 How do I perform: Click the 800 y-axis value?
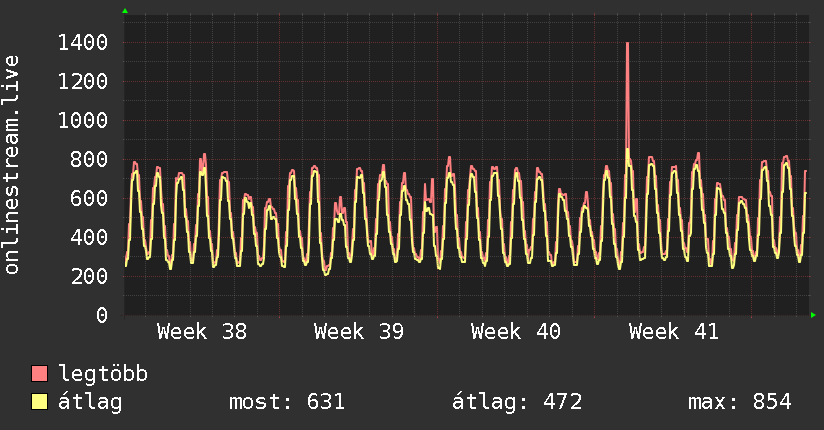click(x=89, y=159)
